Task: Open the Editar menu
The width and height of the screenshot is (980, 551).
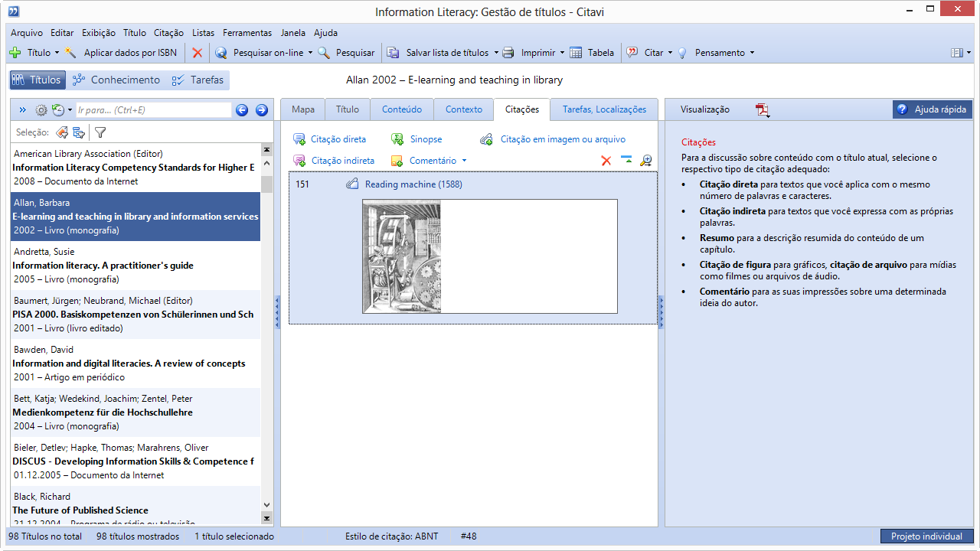Action: point(62,33)
